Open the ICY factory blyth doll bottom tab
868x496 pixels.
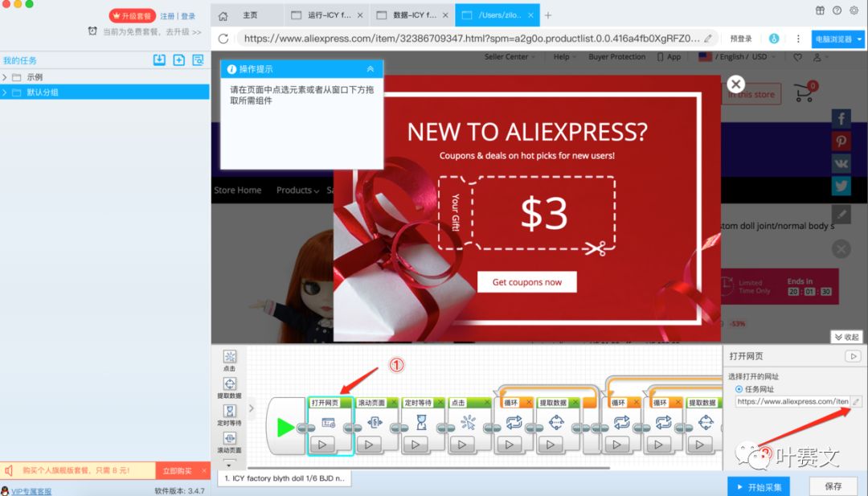click(x=285, y=478)
